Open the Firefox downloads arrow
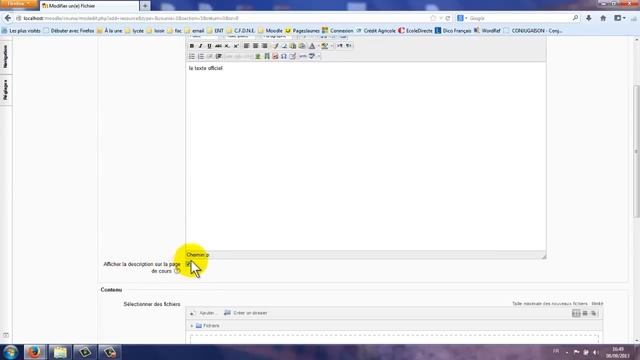The width and height of the screenshot is (640, 360). 589,18
